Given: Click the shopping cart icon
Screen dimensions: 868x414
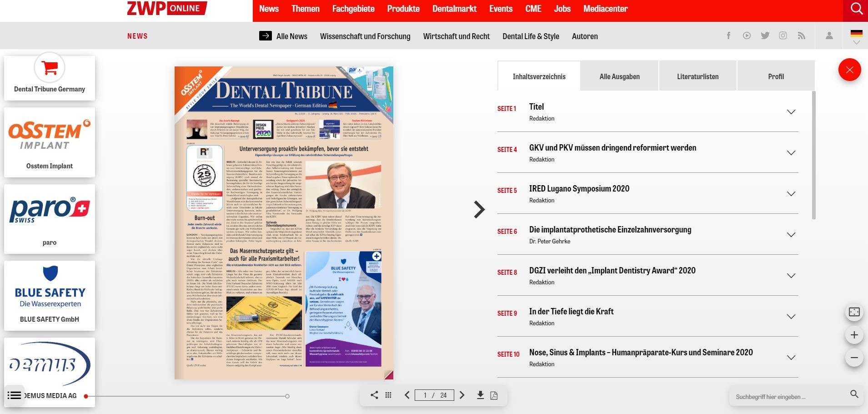Looking at the screenshot, I should [x=50, y=68].
